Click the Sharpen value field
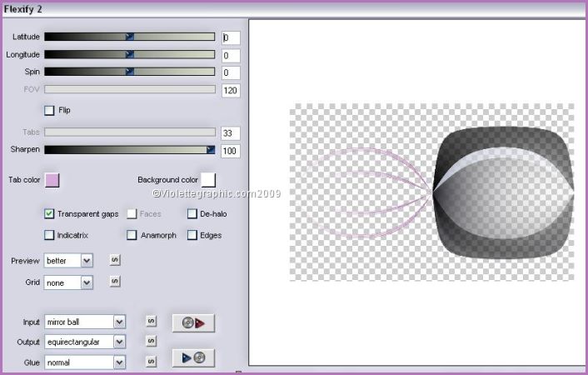588x375 pixels. (231, 151)
